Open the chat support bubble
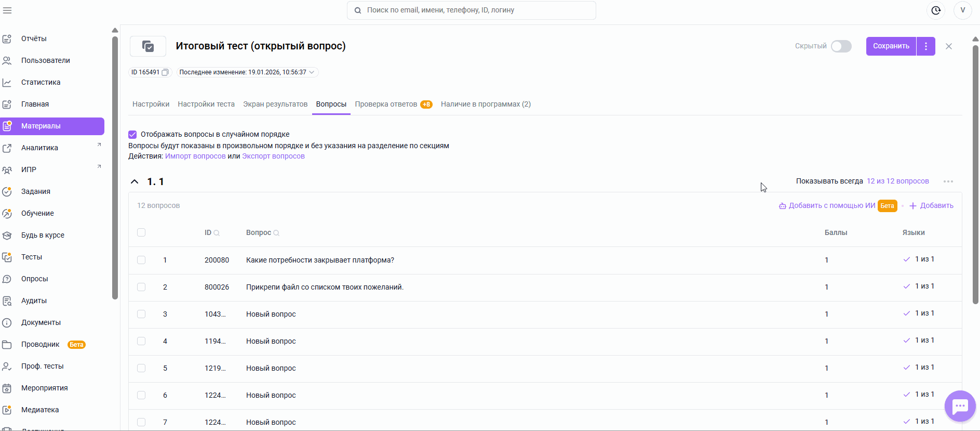 (960, 406)
